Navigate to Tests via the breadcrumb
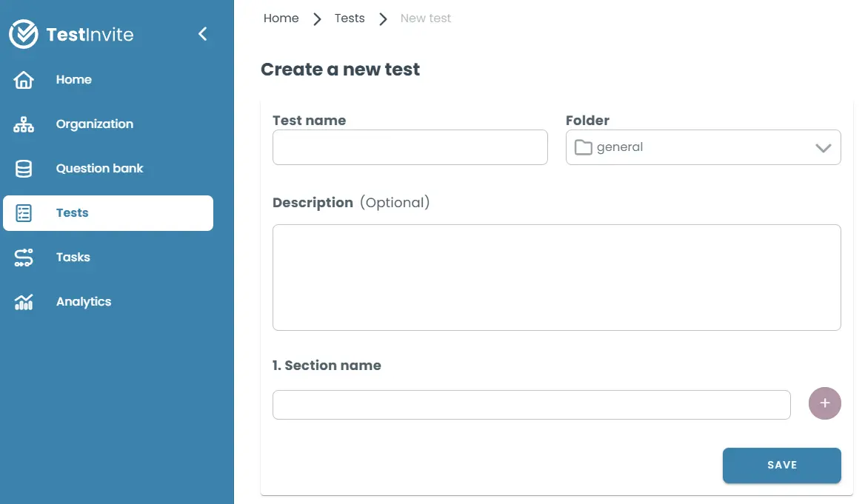 (349, 18)
